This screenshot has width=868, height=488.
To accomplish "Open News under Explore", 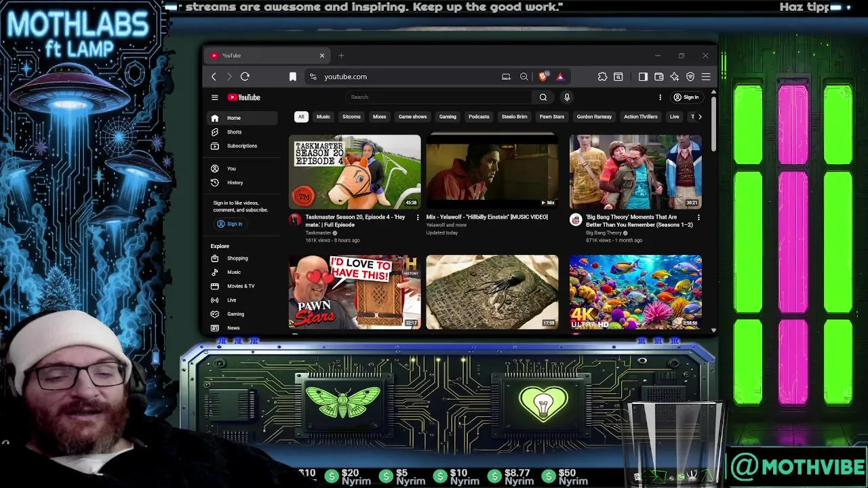I will (242, 328).
